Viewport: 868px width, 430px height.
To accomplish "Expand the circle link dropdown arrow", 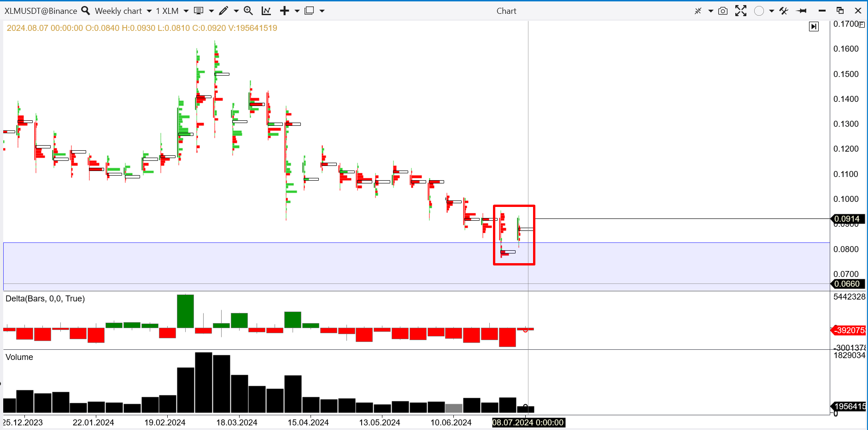I will 771,11.
